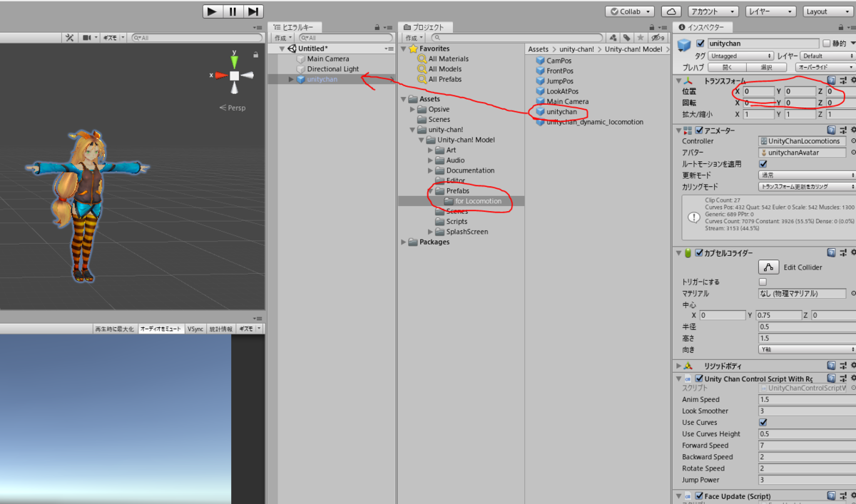
Task: Open Rigidbody component help icon
Action: 832,366
